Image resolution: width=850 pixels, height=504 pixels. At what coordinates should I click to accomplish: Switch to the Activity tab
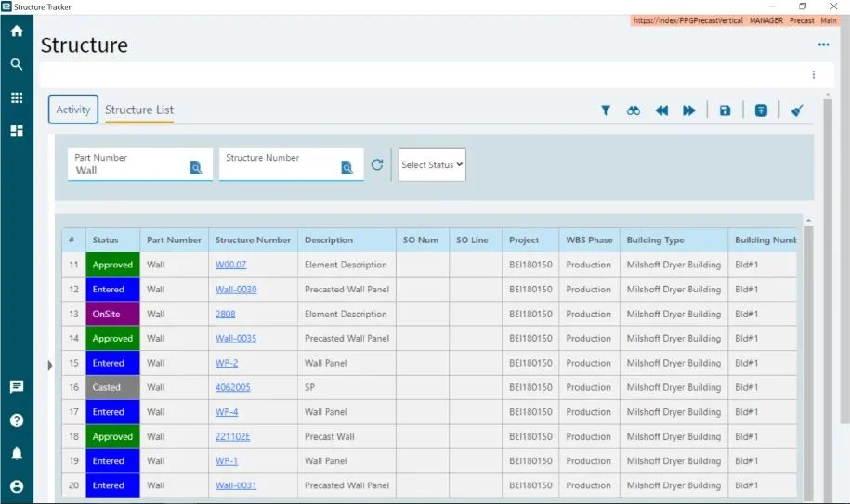(73, 110)
